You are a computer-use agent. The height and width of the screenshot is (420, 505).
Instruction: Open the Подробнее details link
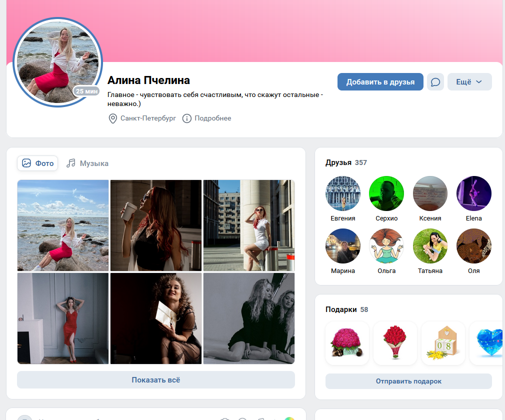[x=213, y=118]
